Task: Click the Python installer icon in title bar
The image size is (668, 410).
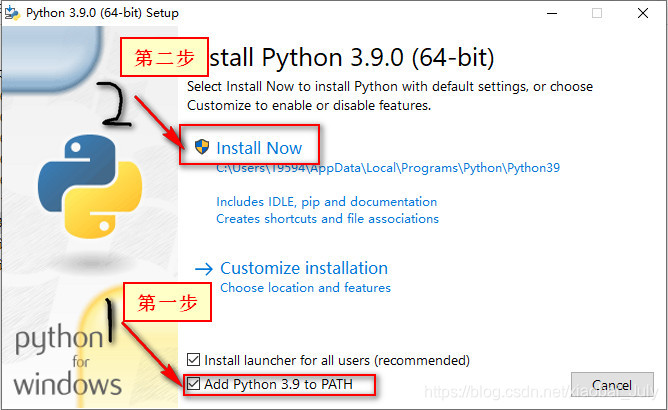Action: (x=12, y=13)
